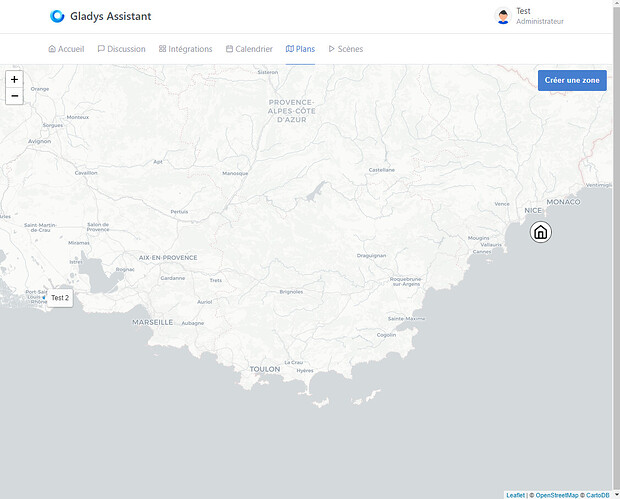620x499 pixels.
Task: Click the Gladys Assistant logo icon
Action: (57, 16)
